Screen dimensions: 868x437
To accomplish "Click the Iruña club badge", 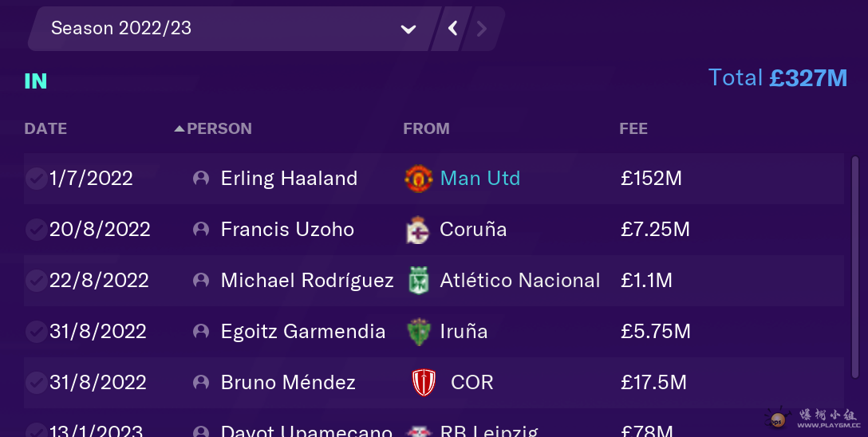I will 419,332.
